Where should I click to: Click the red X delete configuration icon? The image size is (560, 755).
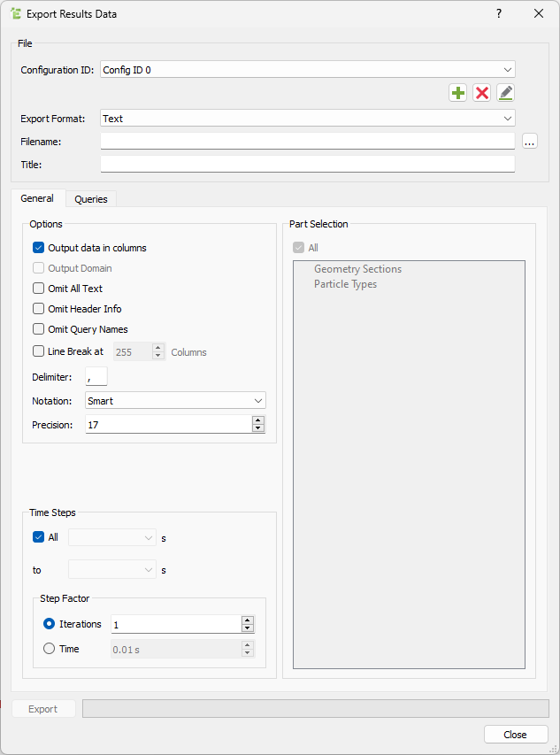point(481,93)
